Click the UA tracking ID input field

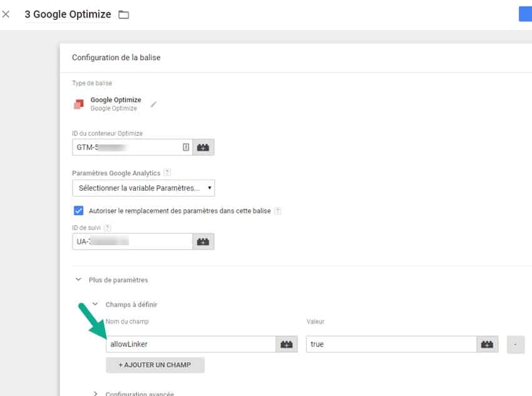coord(132,241)
